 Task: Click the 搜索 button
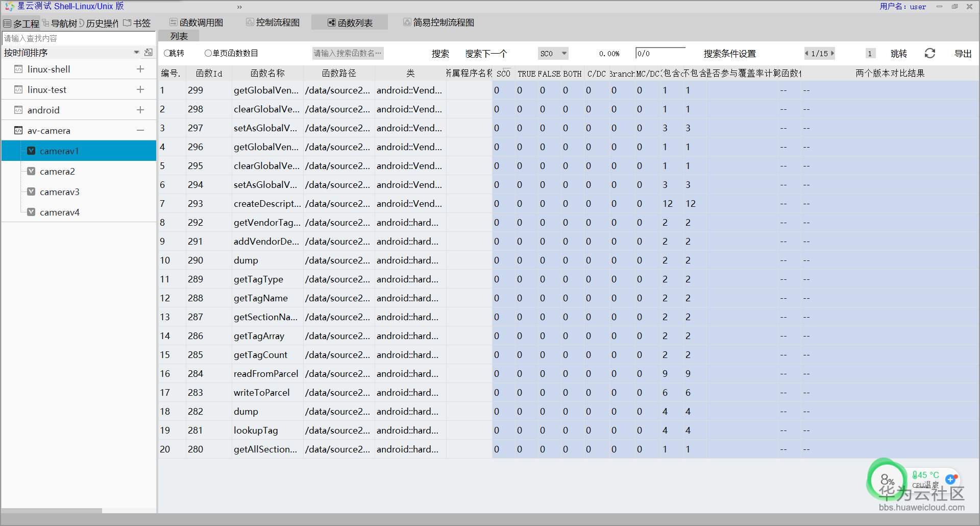click(x=440, y=54)
